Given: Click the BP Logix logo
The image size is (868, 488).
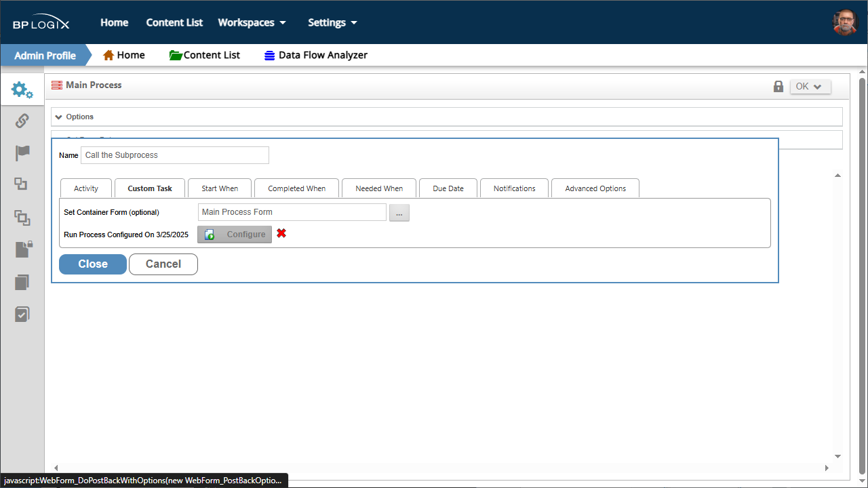Looking at the screenshot, I should tap(41, 22).
